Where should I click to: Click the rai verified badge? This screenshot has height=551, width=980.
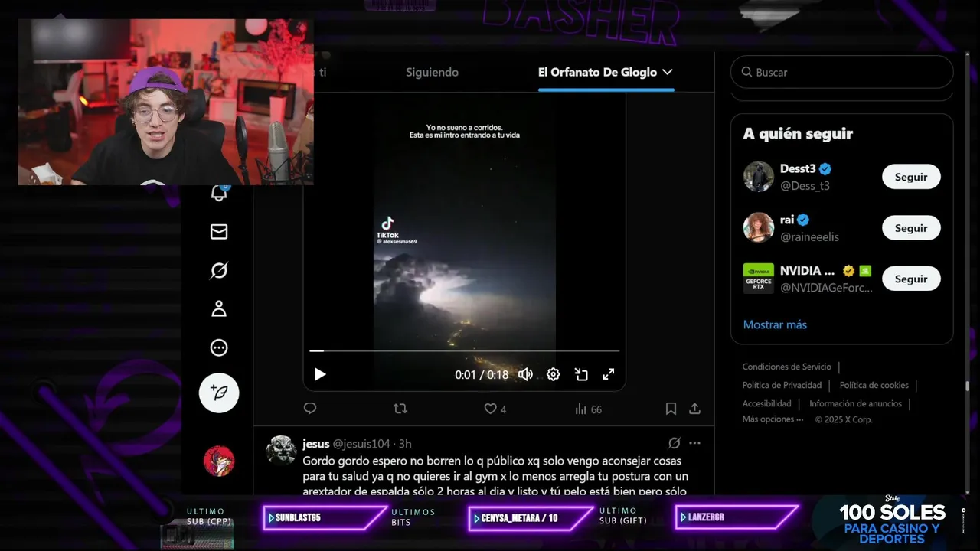[x=803, y=220]
